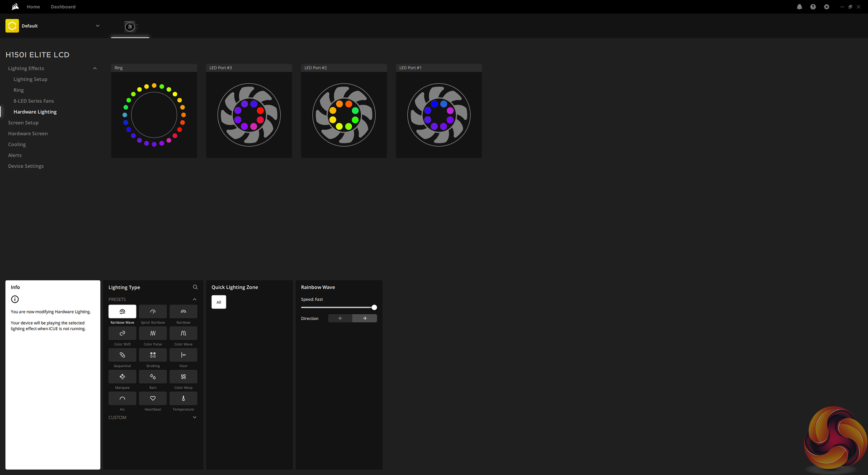This screenshot has height=475, width=868.
Task: Apply the Color Pulse preset
Action: pos(153,333)
